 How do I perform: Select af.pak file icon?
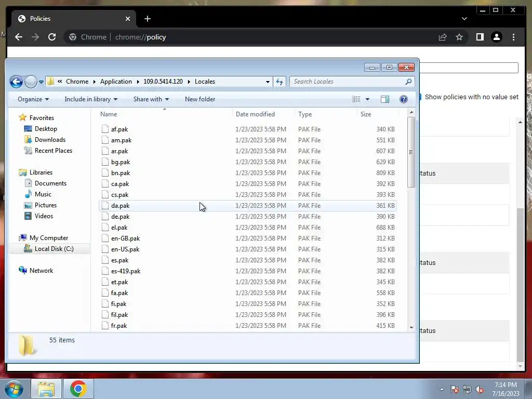click(x=105, y=129)
